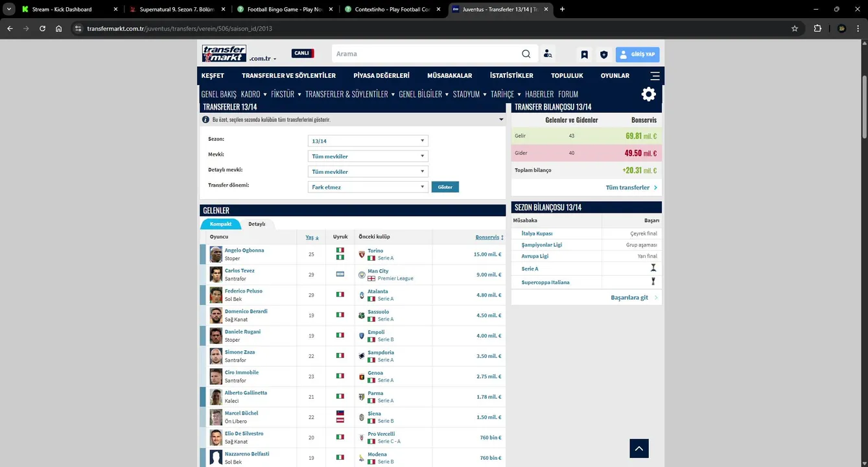This screenshot has width=868, height=467.
Task: Open the Şampiyonlar Ligi link
Action: (541, 245)
